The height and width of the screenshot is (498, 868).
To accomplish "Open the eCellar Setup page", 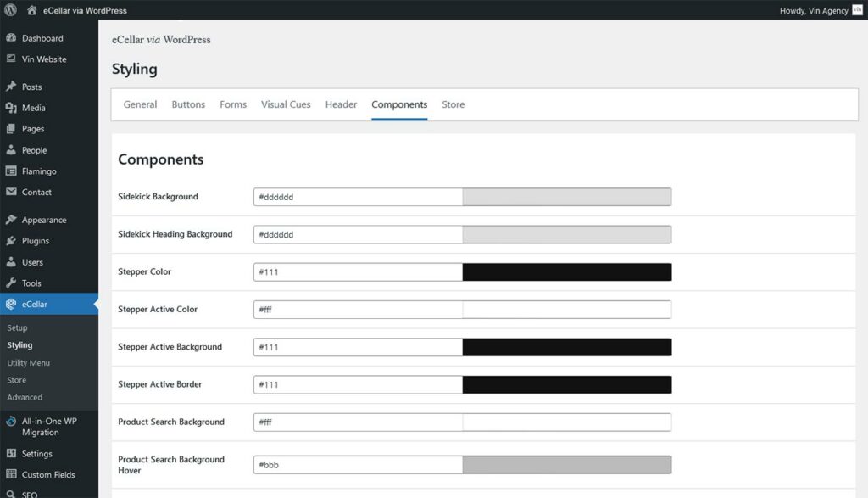I will pyautogui.click(x=17, y=327).
